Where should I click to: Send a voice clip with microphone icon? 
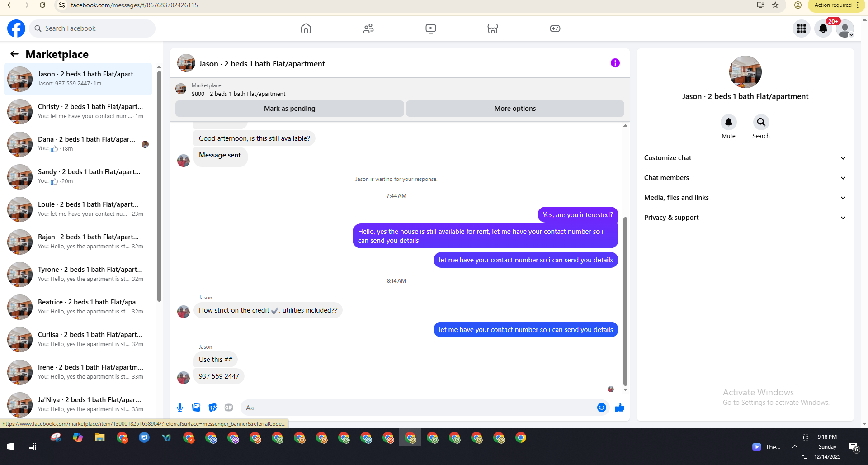point(180,408)
